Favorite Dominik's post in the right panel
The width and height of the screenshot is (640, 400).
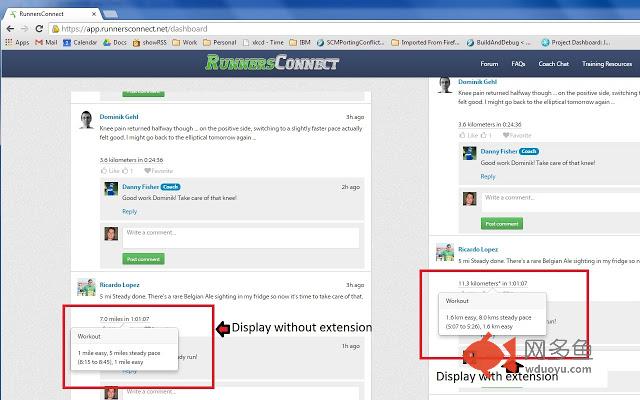tap(517, 135)
